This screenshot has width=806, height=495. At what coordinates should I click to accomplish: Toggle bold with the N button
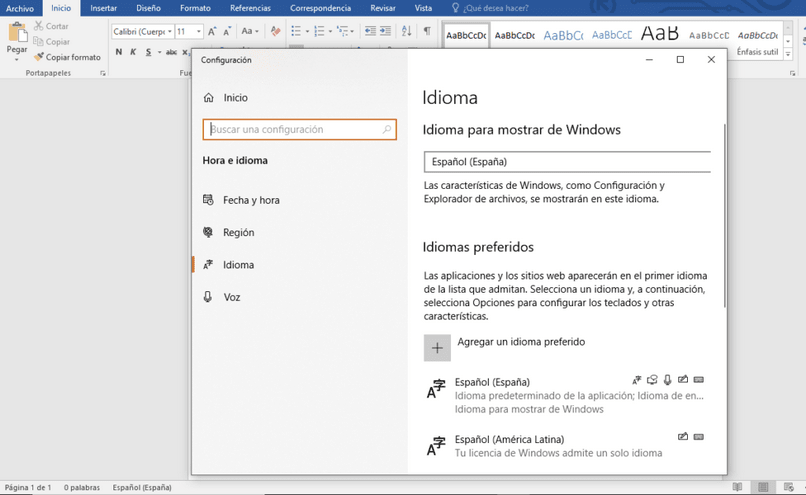pyautogui.click(x=119, y=51)
